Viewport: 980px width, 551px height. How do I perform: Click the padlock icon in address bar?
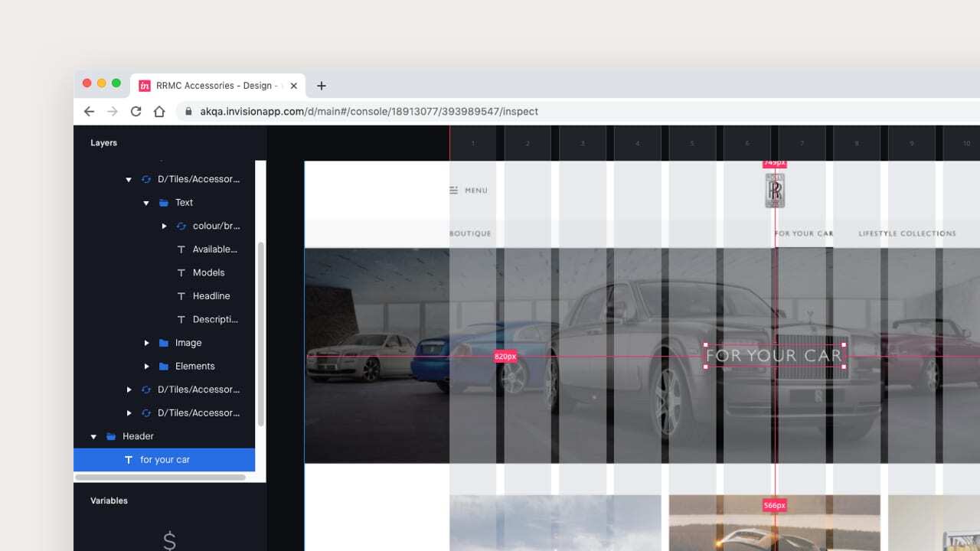pyautogui.click(x=188, y=111)
